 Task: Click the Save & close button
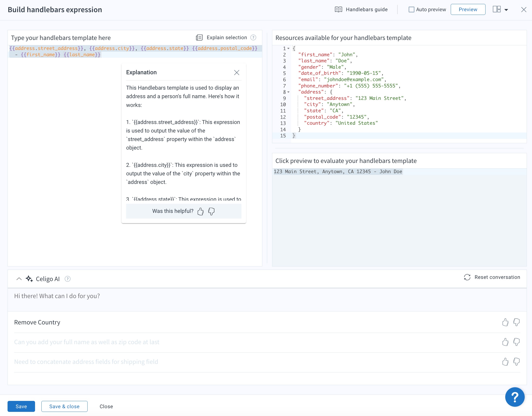coord(64,407)
